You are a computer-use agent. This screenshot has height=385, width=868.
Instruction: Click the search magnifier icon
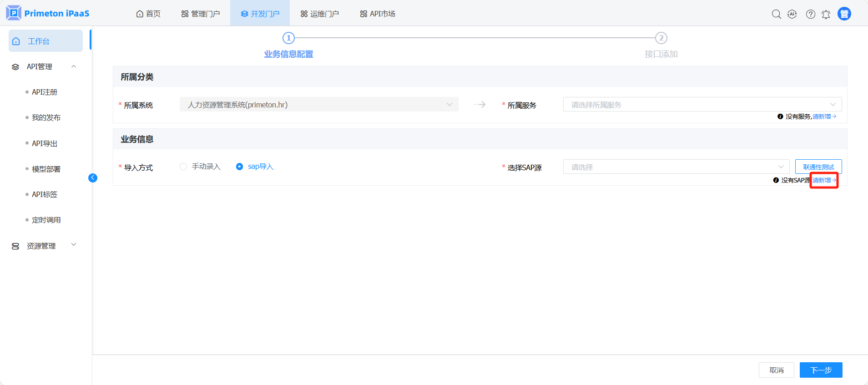click(x=776, y=14)
